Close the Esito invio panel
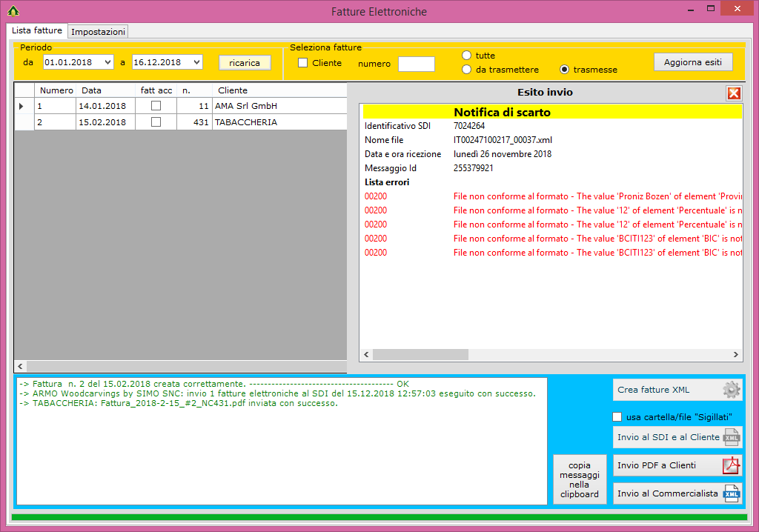759x532 pixels. 734,93
